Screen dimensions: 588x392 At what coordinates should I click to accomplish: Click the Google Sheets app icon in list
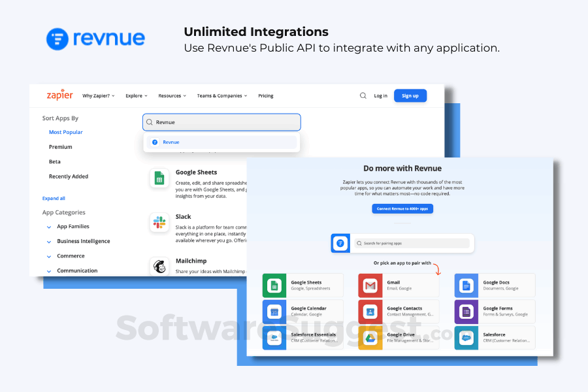coord(159,178)
